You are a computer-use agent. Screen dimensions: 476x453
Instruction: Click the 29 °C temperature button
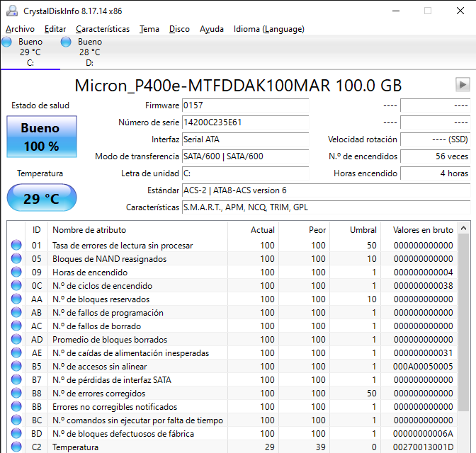pyautogui.click(x=42, y=197)
